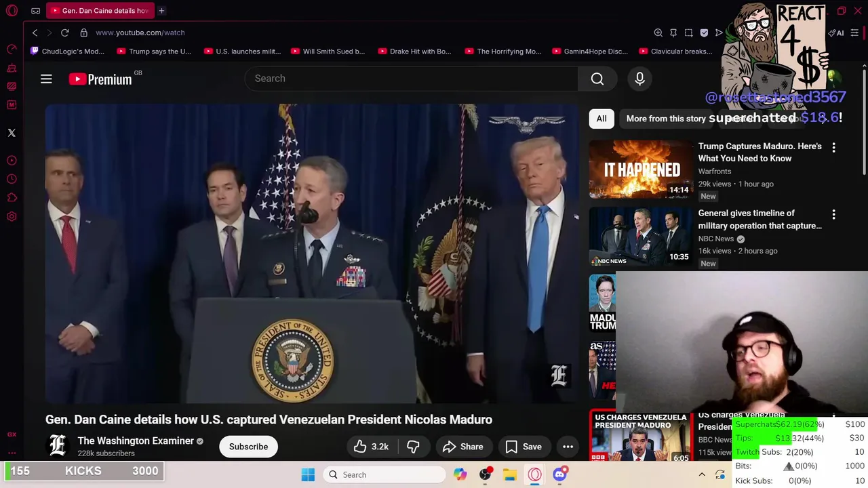Open 'The Horrifying Mo...' bookmark
The image size is (868, 488).
(502, 52)
